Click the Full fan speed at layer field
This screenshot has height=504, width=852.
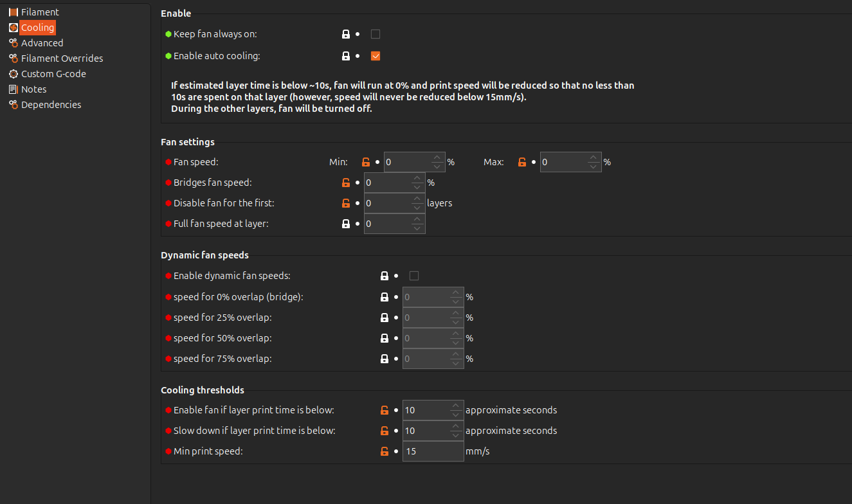387,224
